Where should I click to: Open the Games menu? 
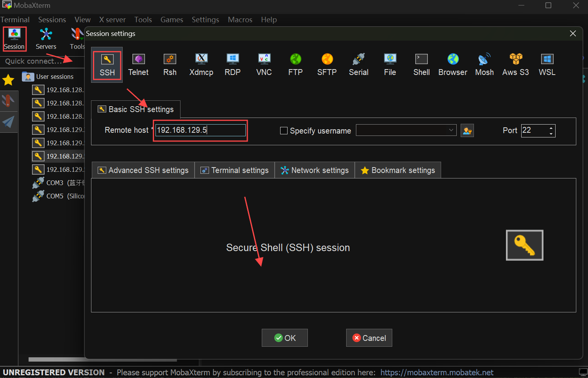(172, 20)
